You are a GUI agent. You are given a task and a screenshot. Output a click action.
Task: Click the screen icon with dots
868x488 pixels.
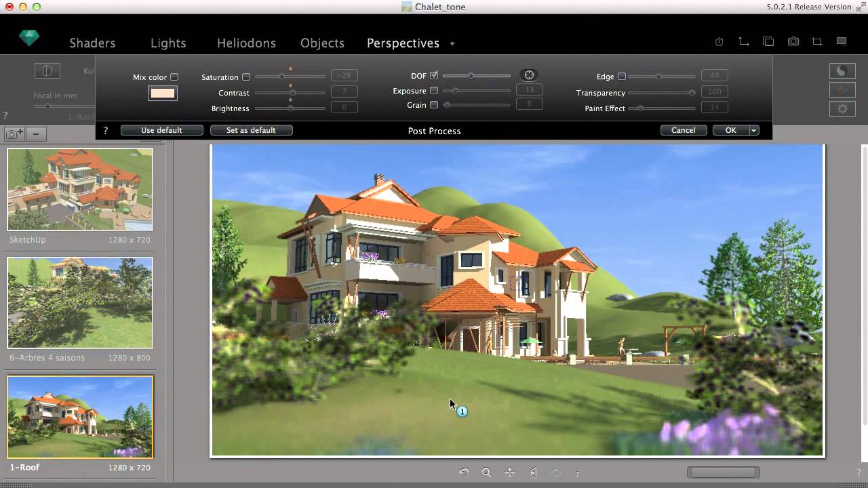pos(842,42)
